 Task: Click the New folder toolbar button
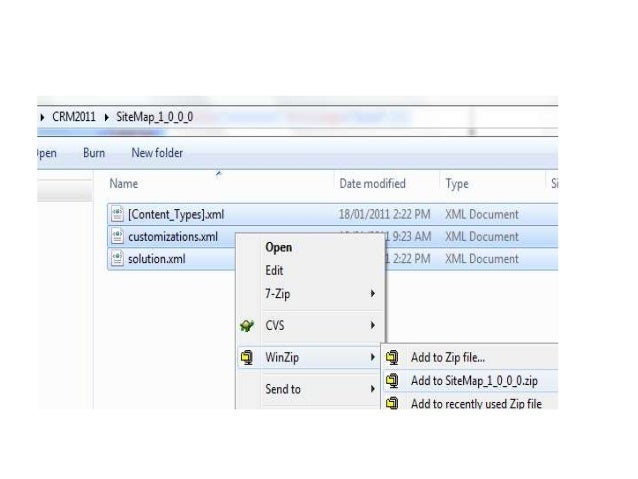pos(157,153)
